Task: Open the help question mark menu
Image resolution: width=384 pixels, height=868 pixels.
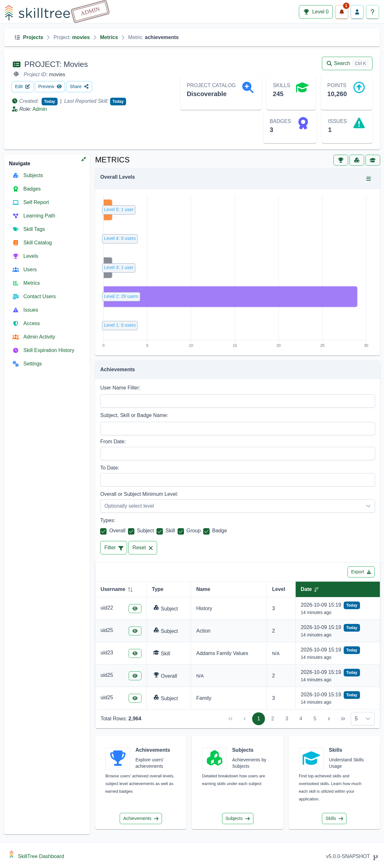Action: tap(372, 12)
